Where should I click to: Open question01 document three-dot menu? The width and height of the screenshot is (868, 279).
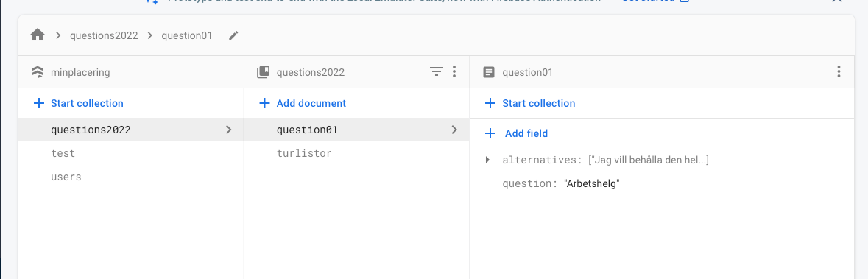tap(839, 71)
